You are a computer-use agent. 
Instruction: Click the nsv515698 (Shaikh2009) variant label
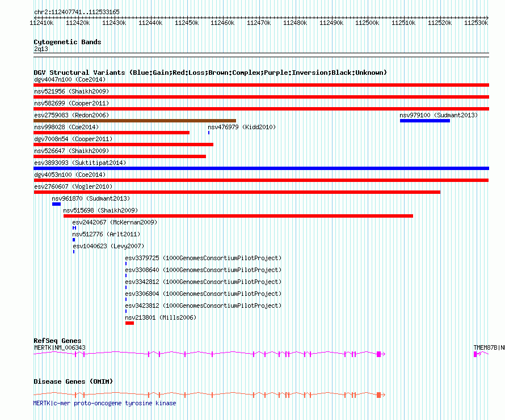click(100, 210)
